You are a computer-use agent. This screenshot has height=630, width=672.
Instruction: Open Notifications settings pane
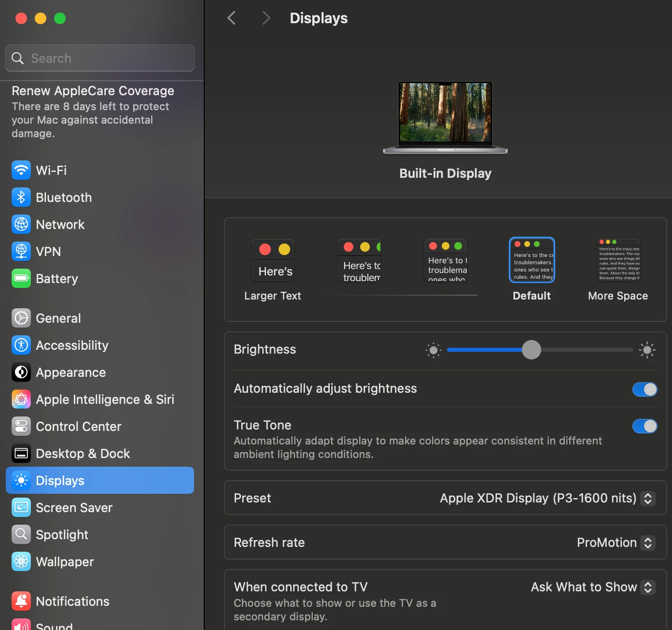100,601
